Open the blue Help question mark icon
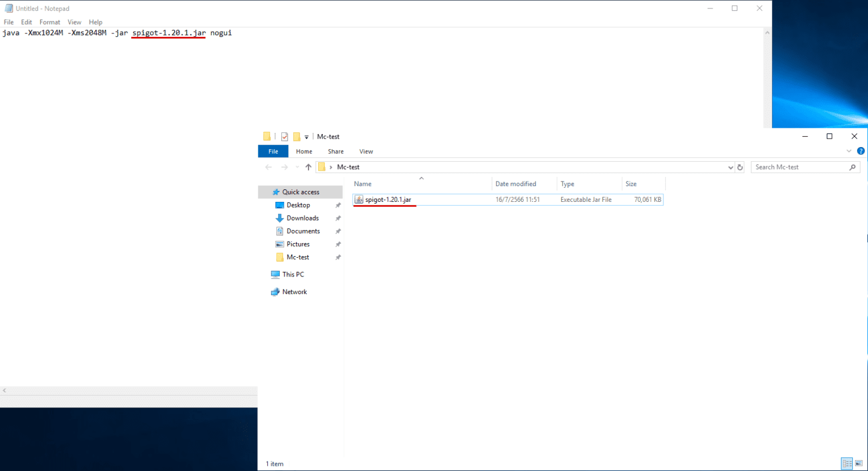The width and height of the screenshot is (868, 471). tap(861, 151)
